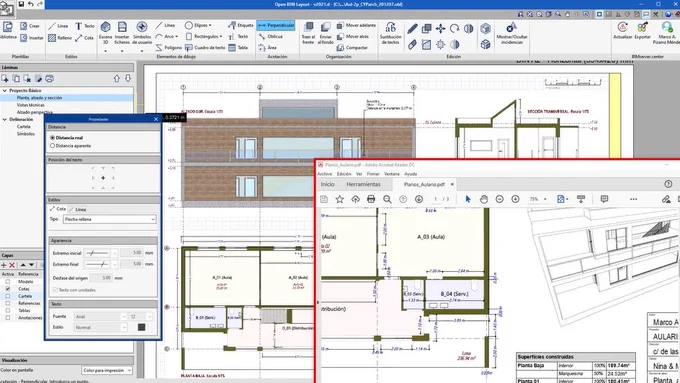Screen dimensions: 680x383
Task: Toggle the Cartela layer checkbox
Action: point(8,296)
